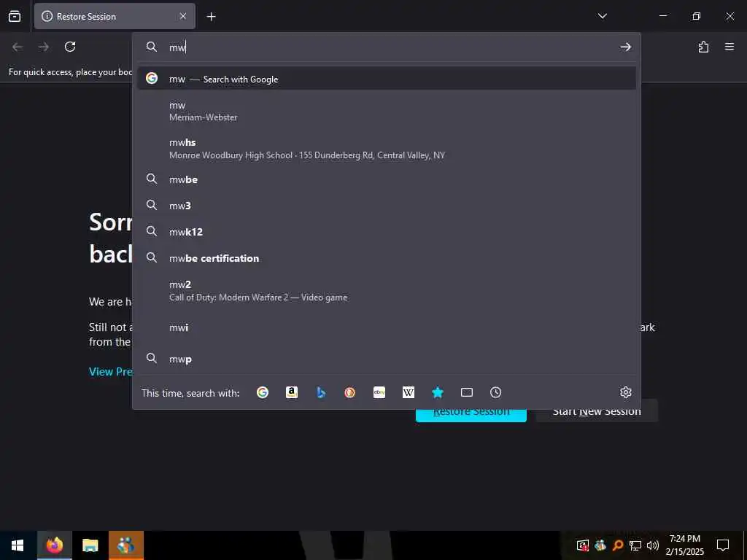Viewport: 747px width, 560px height.
Task: Open the application hamburger menu
Action: [x=729, y=47]
